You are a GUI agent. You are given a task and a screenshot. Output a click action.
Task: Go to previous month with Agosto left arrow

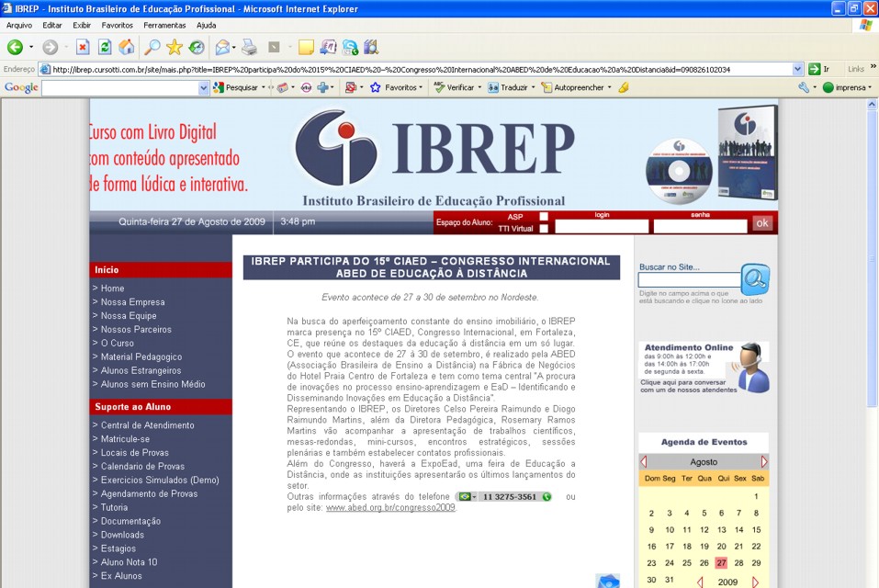644,462
